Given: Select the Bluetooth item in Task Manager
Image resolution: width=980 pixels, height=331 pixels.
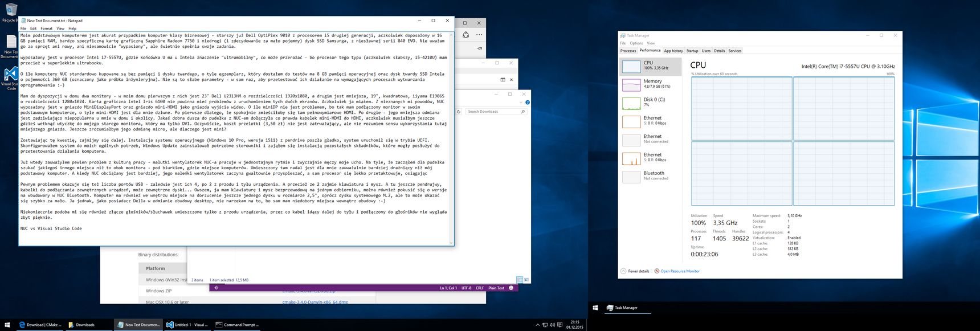Looking at the screenshot, I should coord(651,176).
